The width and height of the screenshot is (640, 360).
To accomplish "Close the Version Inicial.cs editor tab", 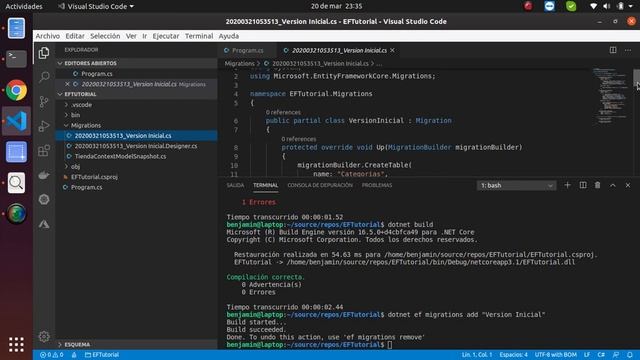I will point(392,50).
